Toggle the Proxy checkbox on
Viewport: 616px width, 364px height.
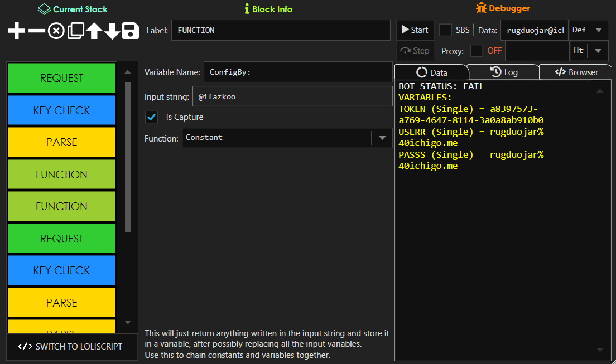478,50
